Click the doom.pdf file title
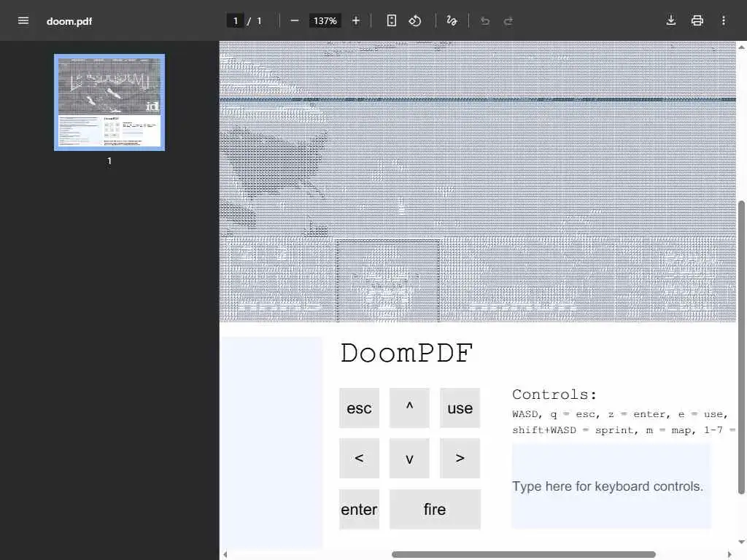Image resolution: width=747 pixels, height=560 pixels. [x=69, y=21]
